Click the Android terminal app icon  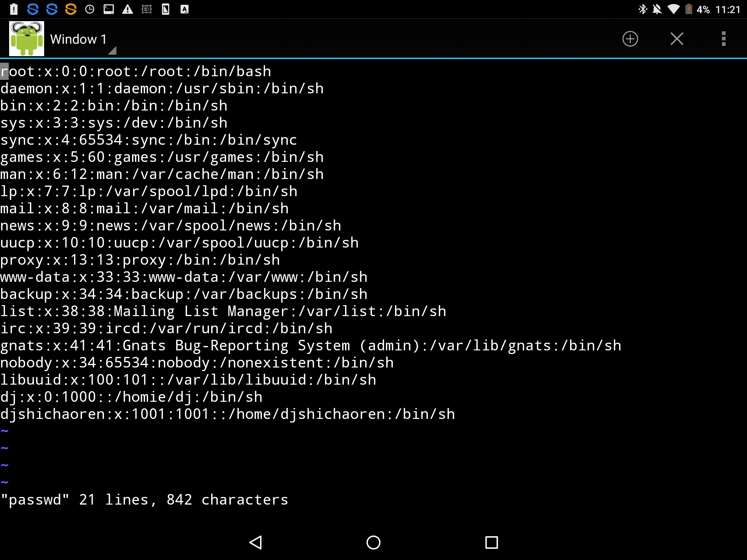pos(27,38)
